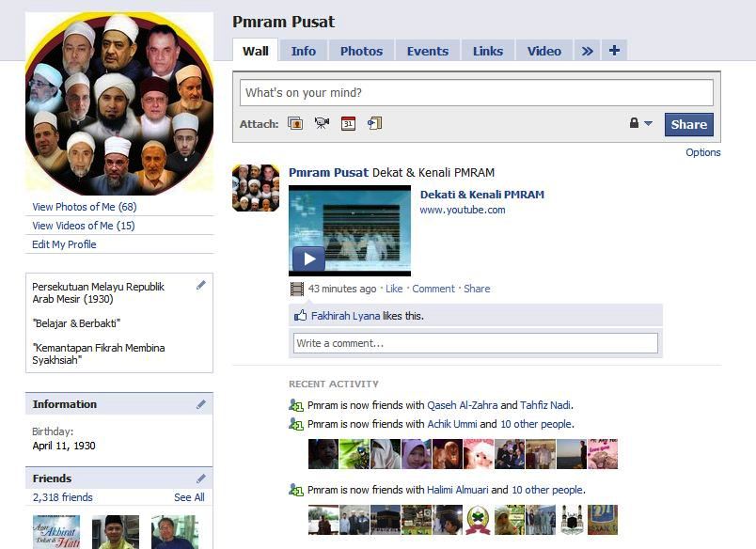Click the Share button in the composer
Screen dimensions: 756x549
point(688,124)
